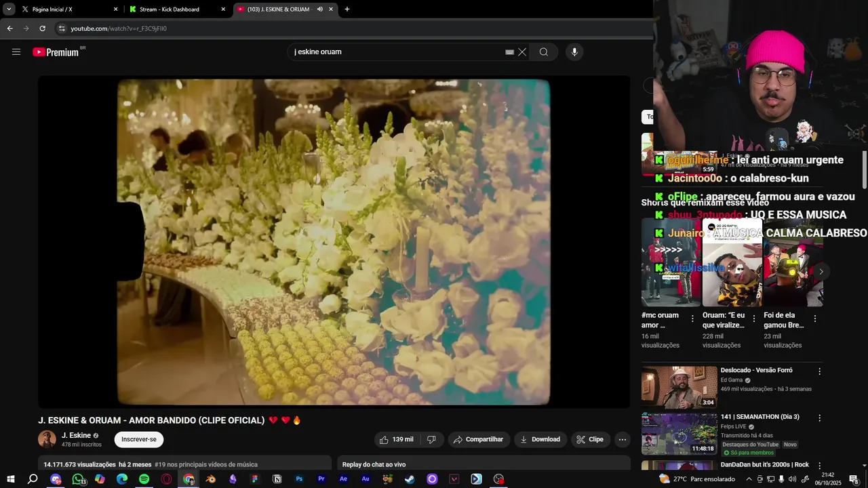Open options for '#mc oruam amor' short

[x=692, y=319]
